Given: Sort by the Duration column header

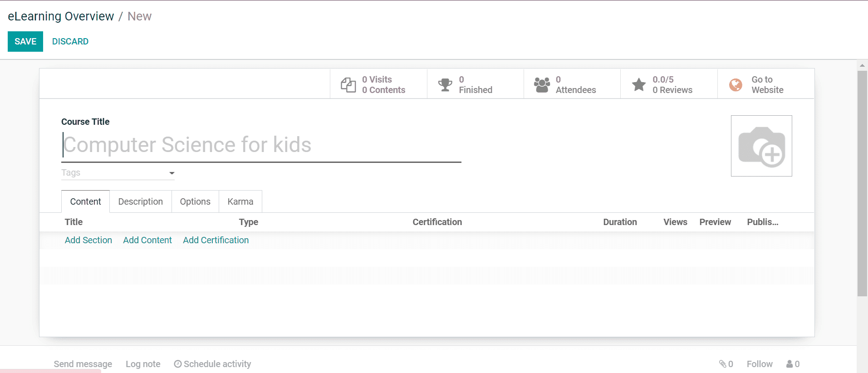Looking at the screenshot, I should (x=620, y=222).
